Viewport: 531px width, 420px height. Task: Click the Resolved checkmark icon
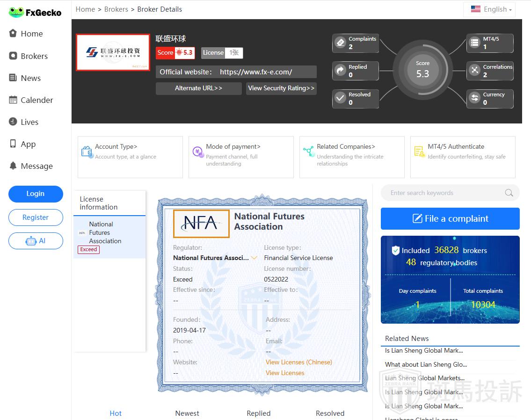pyautogui.click(x=340, y=98)
